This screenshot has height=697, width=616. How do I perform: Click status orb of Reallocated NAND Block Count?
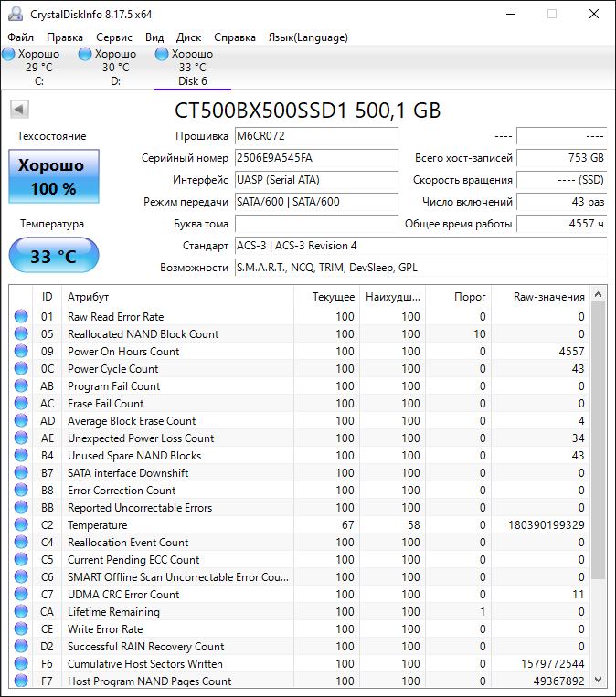coord(21,333)
